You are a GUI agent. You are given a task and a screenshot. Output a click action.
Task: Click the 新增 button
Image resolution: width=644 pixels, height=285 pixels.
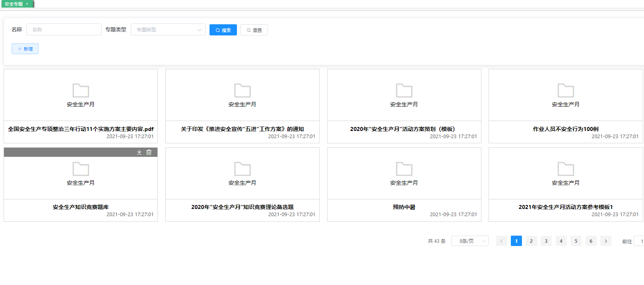click(25, 49)
